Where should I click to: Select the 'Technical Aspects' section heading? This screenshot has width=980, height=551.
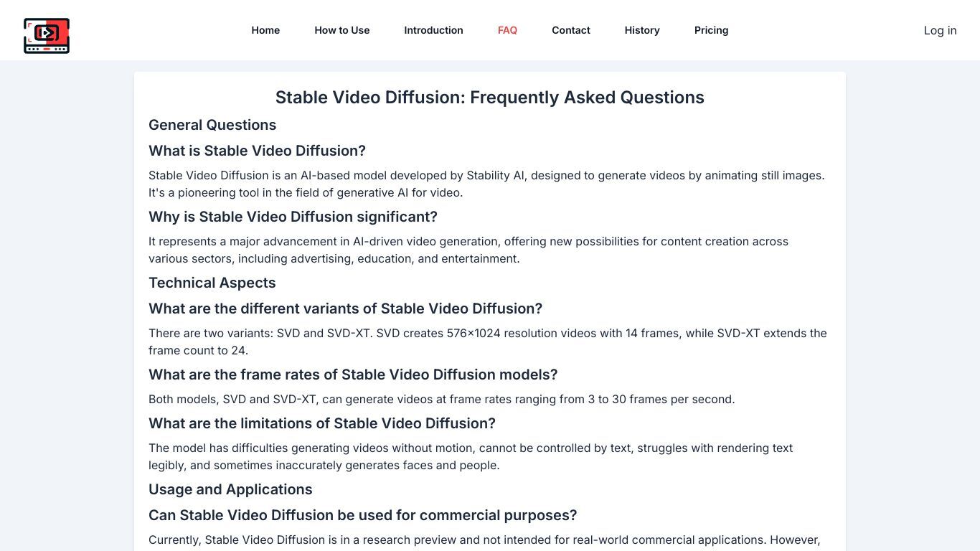point(212,283)
